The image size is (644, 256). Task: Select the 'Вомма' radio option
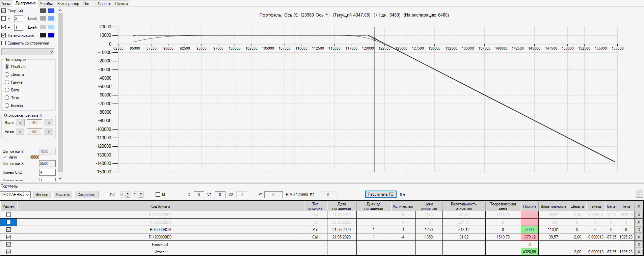(7, 106)
